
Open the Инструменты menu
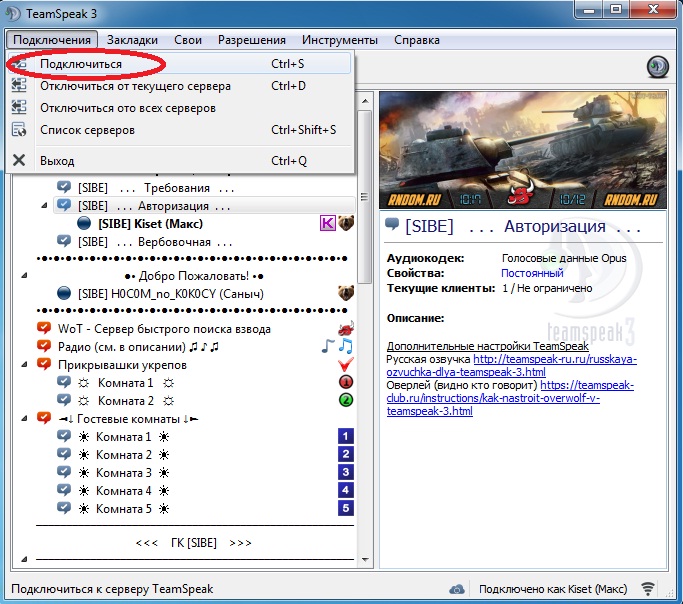tap(340, 40)
